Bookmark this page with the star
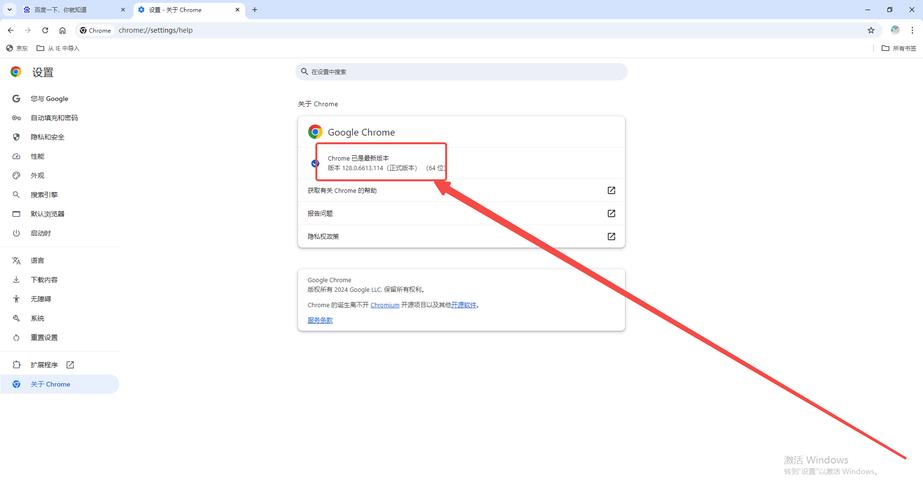923x500 pixels. click(x=871, y=30)
